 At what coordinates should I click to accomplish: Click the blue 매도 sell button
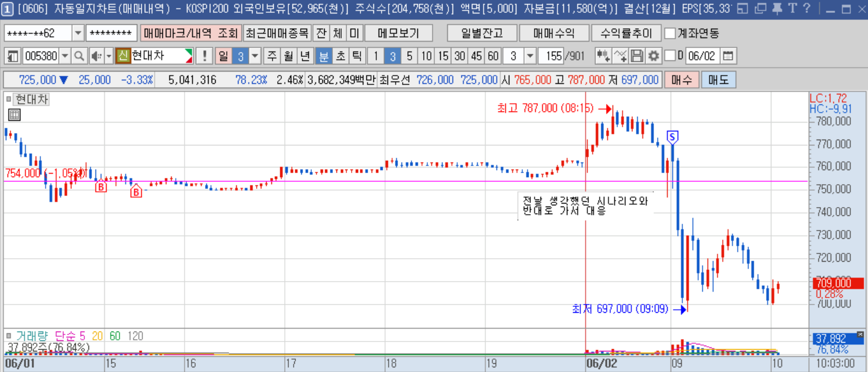(719, 80)
